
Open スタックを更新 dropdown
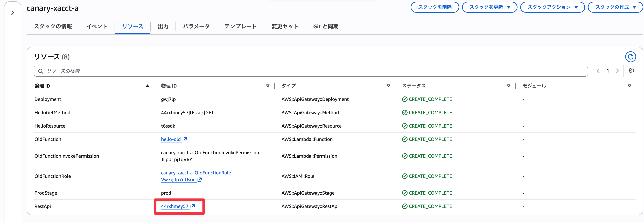click(489, 7)
